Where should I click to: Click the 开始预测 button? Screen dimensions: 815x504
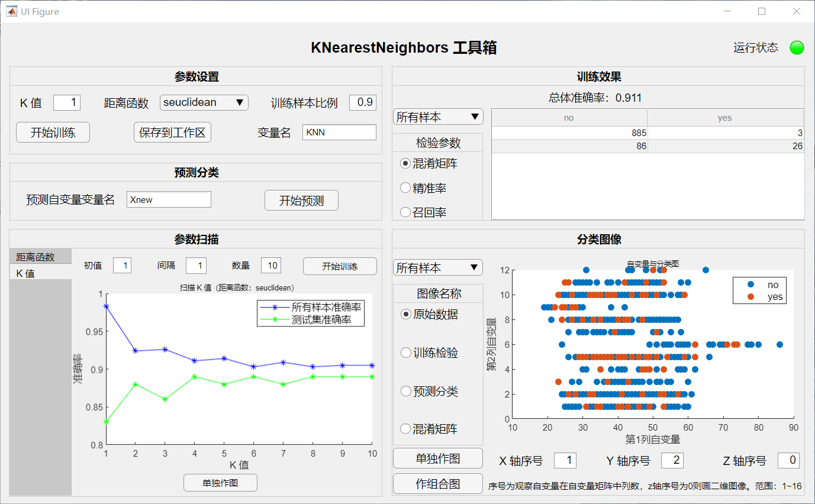click(x=301, y=201)
